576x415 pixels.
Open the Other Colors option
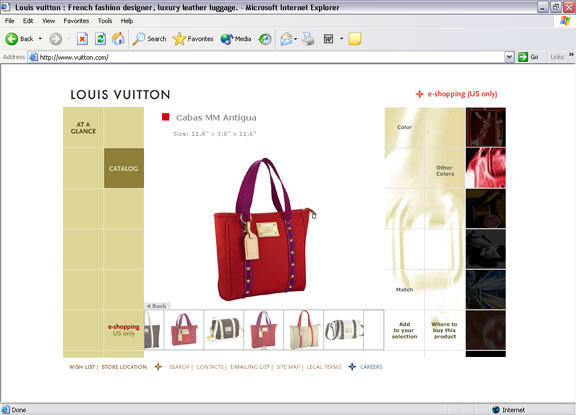pos(445,170)
